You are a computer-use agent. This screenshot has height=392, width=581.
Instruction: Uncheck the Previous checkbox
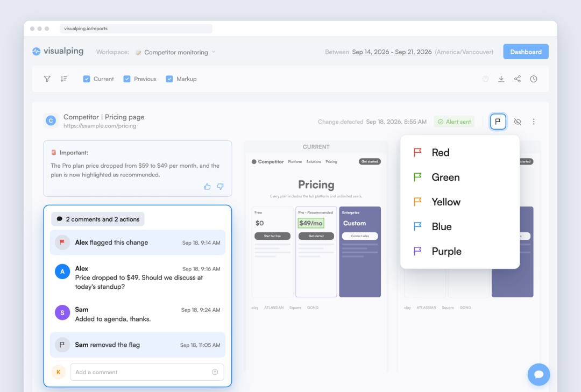coord(127,79)
